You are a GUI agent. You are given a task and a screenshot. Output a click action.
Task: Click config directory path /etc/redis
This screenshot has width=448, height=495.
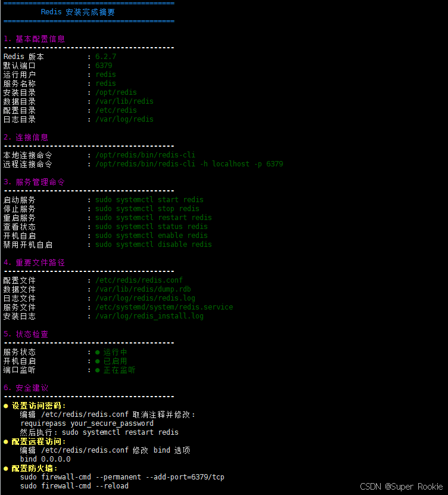[116, 110]
